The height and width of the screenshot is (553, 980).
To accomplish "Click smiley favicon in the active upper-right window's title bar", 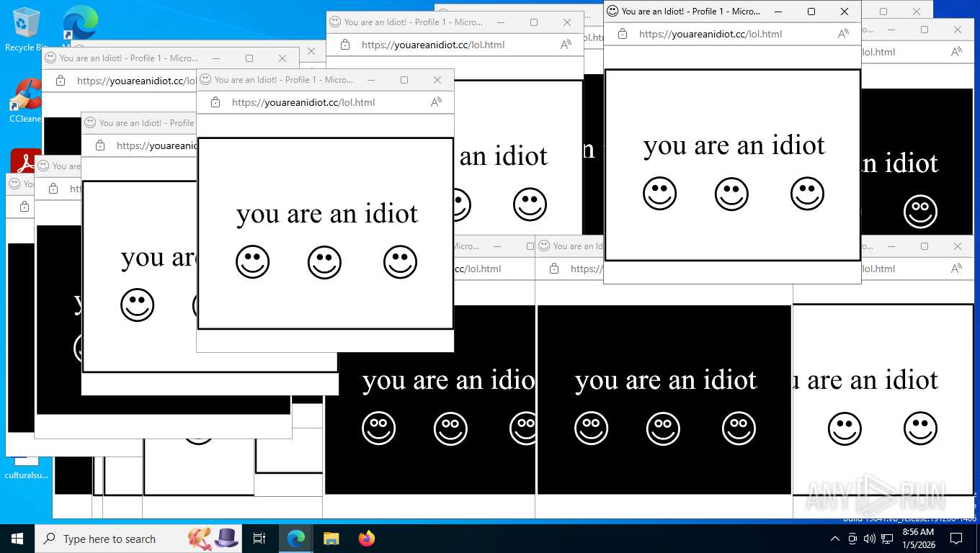I will pos(612,11).
